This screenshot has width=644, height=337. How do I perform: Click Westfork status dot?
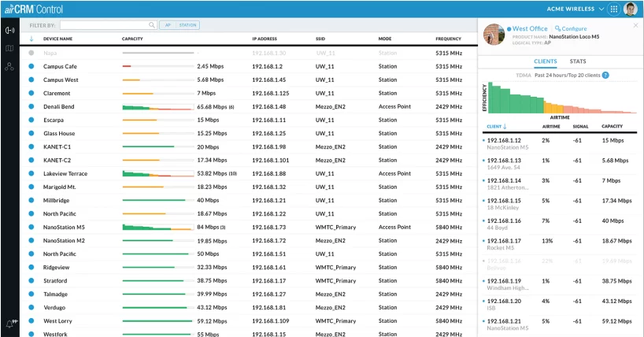(31, 334)
